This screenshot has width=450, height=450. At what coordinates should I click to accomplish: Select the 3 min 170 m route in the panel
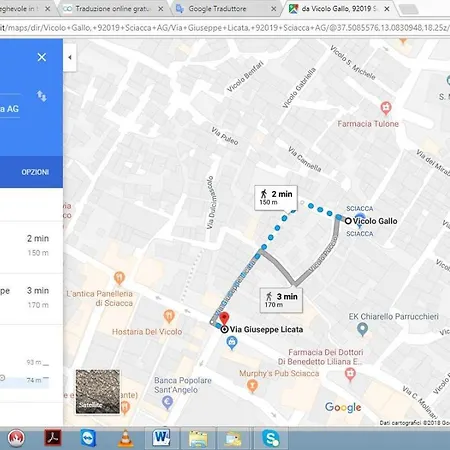pyautogui.click(x=31, y=298)
